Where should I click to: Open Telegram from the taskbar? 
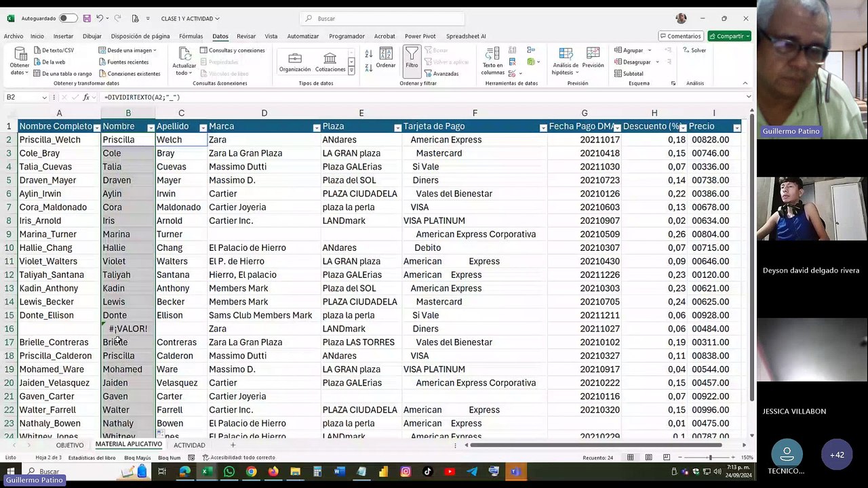point(472,472)
